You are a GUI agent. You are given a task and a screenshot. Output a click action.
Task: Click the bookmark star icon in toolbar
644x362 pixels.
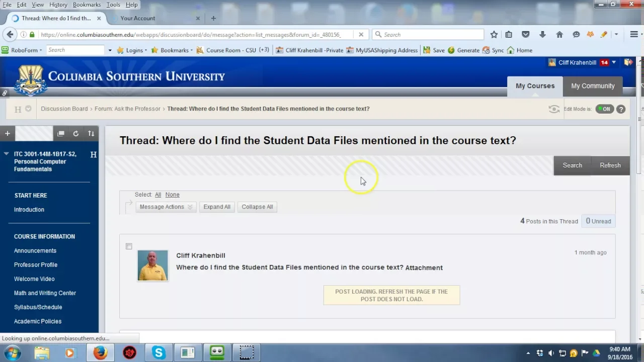494,34
